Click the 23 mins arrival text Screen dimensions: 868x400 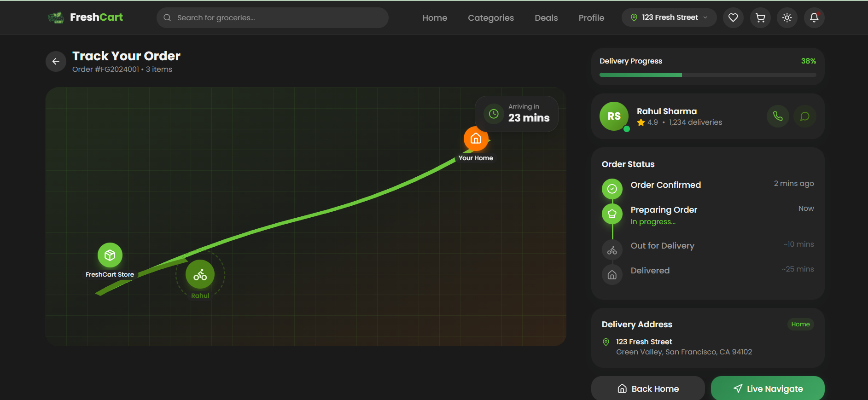(x=529, y=118)
